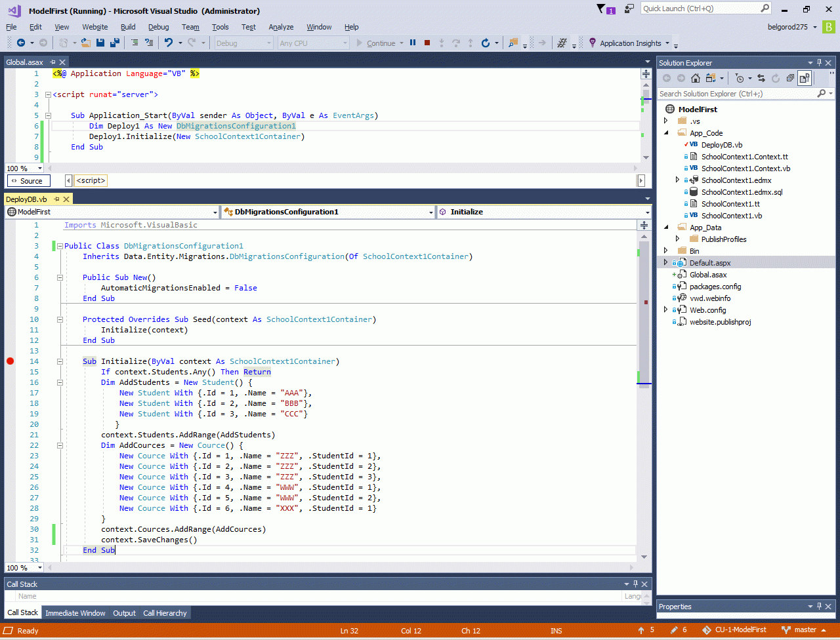
Task: Open the Debug menu
Action: point(158,27)
